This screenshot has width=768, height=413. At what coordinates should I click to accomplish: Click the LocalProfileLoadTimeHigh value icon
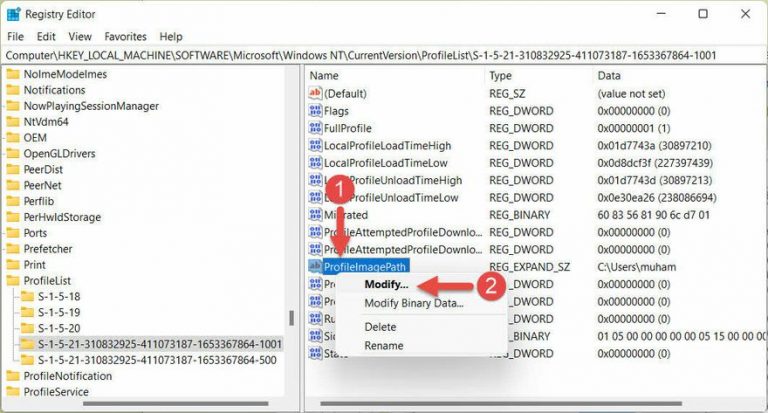click(316, 145)
